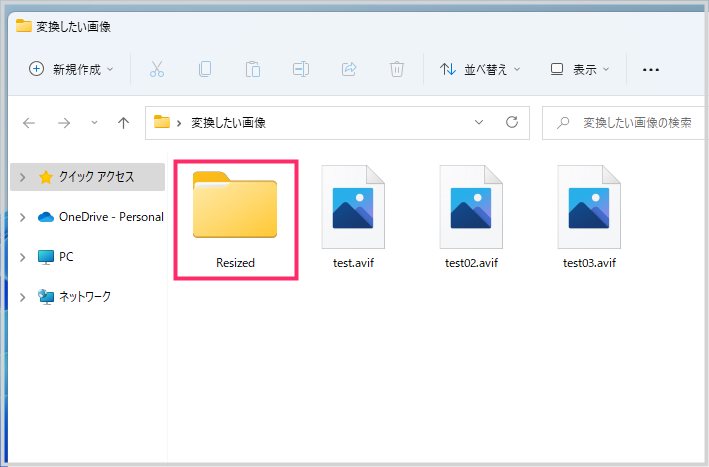Expand the PC tree node
709x467 pixels.
pos(22,257)
